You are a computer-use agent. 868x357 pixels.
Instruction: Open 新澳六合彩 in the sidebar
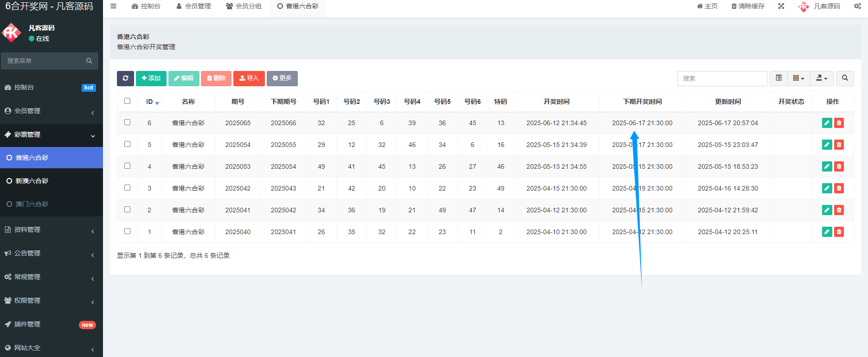(32, 181)
